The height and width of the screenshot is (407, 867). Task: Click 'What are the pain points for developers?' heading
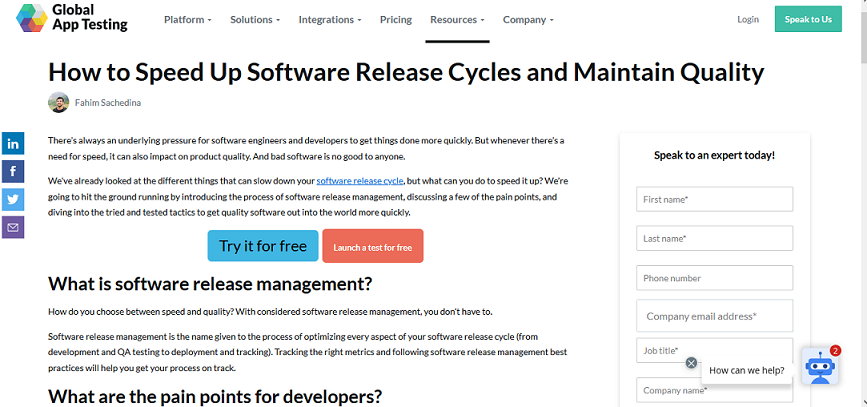(215, 396)
